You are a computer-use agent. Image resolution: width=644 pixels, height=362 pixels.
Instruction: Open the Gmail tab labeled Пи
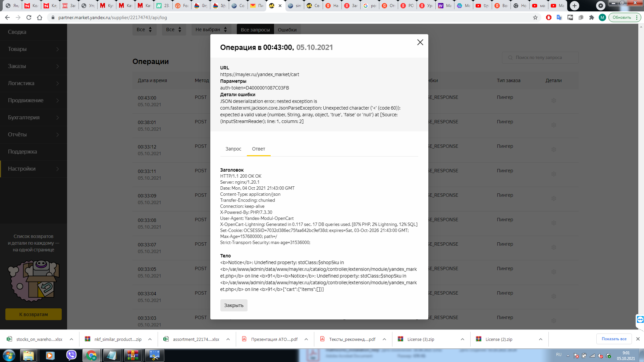point(257,6)
